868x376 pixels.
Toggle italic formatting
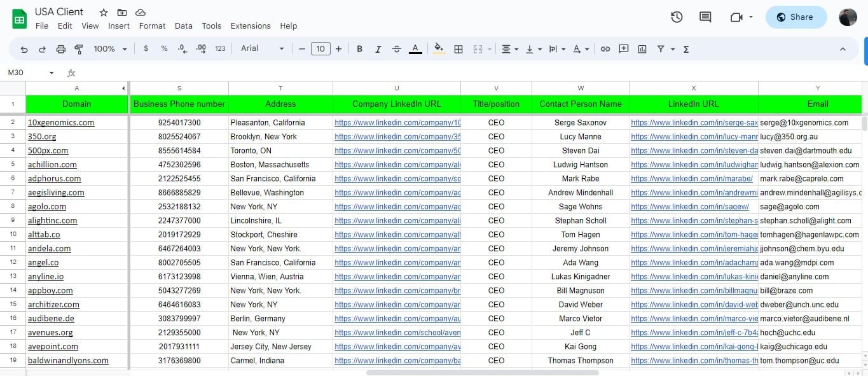pyautogui.click(x=378, y=49)
